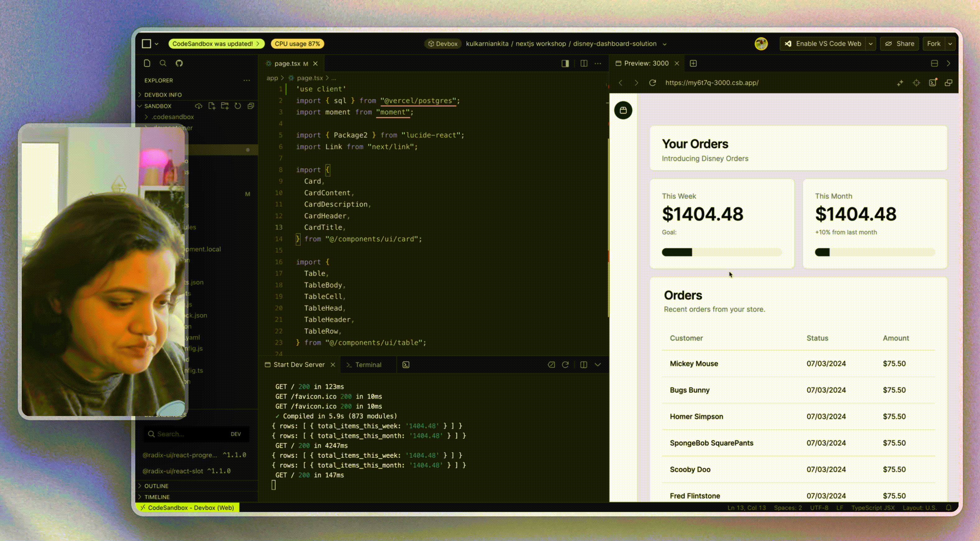Refresh the Sandbox file tree

click(x=238, y=106)
